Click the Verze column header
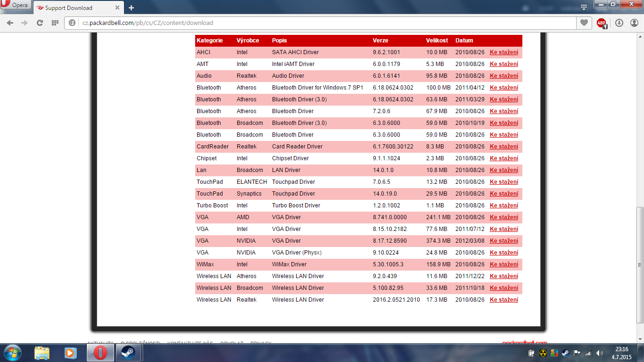This screenshot has height=362, width=644. click(380, 41)
